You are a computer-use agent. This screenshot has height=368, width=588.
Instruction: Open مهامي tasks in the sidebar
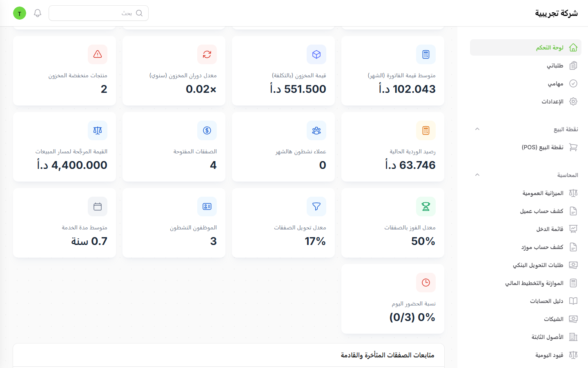click(526, 83)
